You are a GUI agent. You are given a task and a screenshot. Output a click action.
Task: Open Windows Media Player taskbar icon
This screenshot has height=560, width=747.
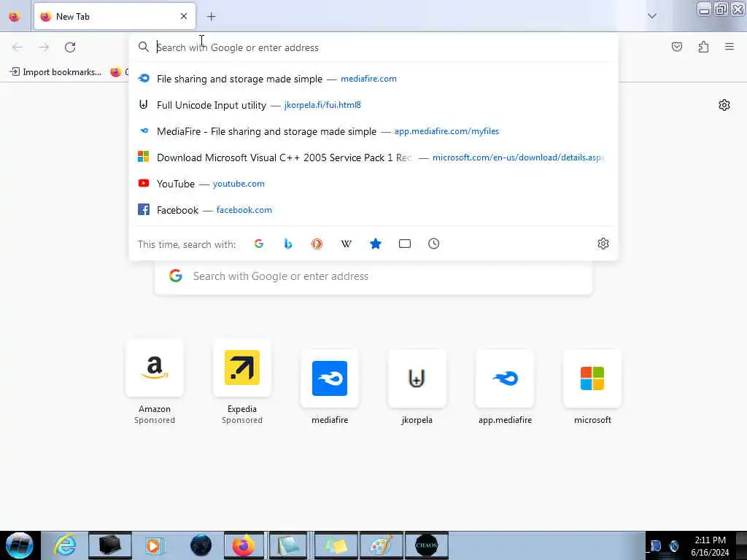click(x=153, y=545)
